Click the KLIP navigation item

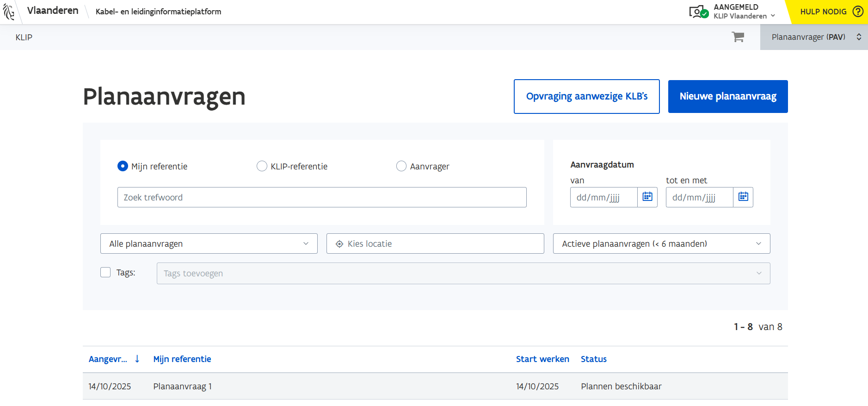pyautogui.click(x=24, y=37)
